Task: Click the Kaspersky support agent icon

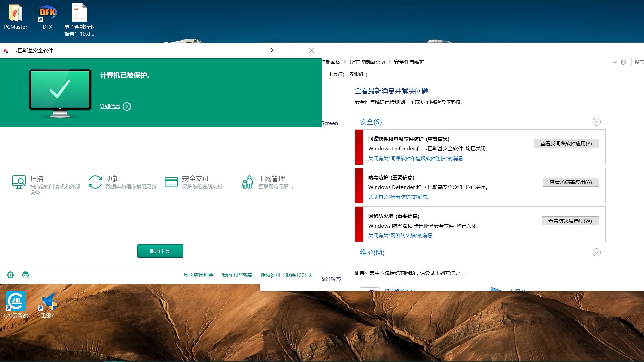Action: [x=25, y=275]
